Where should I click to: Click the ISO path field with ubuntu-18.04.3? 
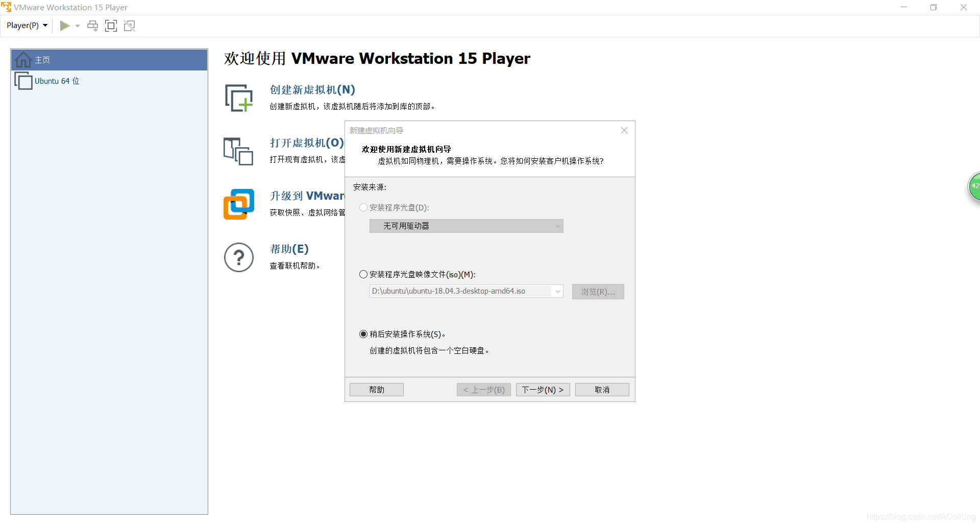461,291
